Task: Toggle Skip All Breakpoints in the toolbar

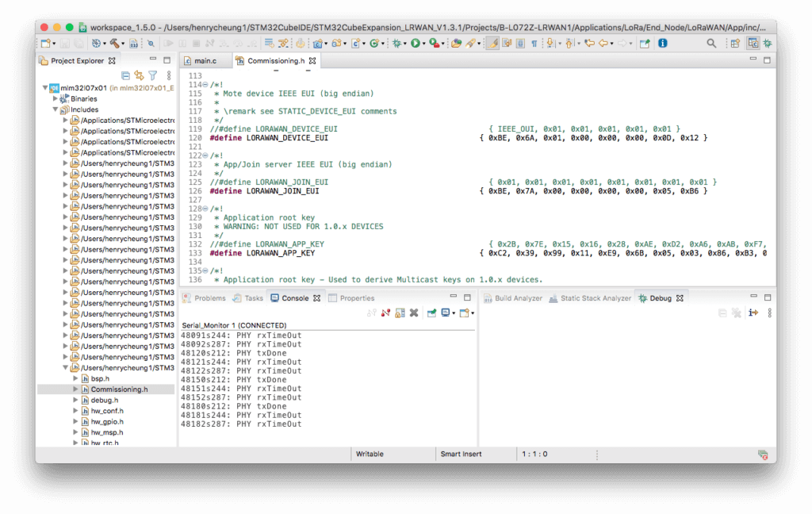Action: [283, 44]
